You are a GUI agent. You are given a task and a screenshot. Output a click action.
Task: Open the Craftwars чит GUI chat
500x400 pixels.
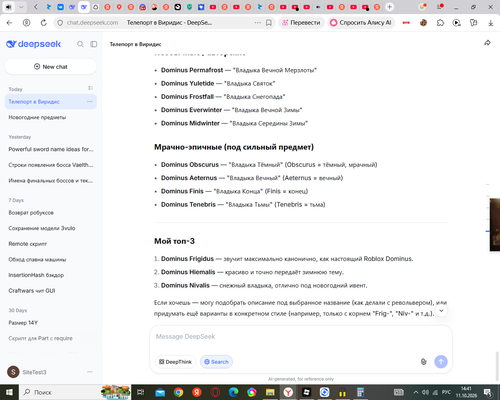50,290
